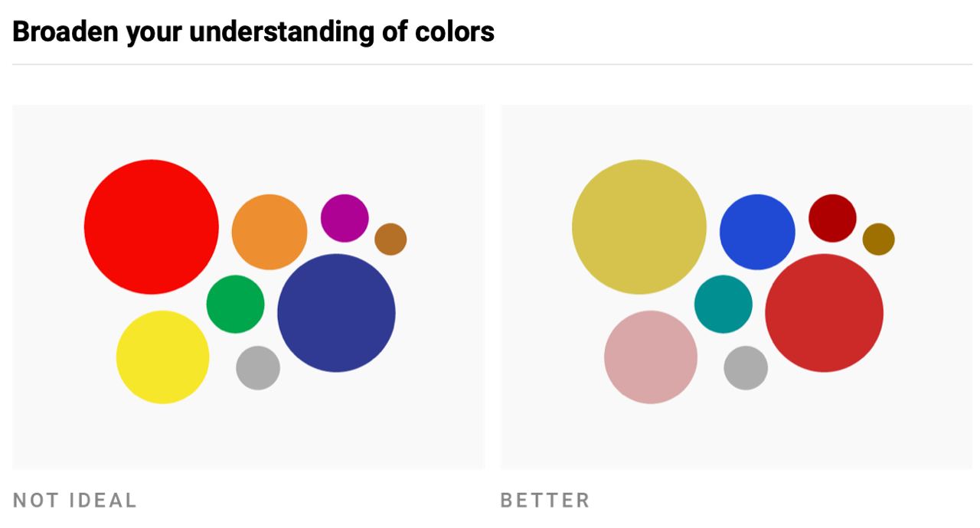Select the large mustard yellow circle in the BETTER chart

(639, 227)
